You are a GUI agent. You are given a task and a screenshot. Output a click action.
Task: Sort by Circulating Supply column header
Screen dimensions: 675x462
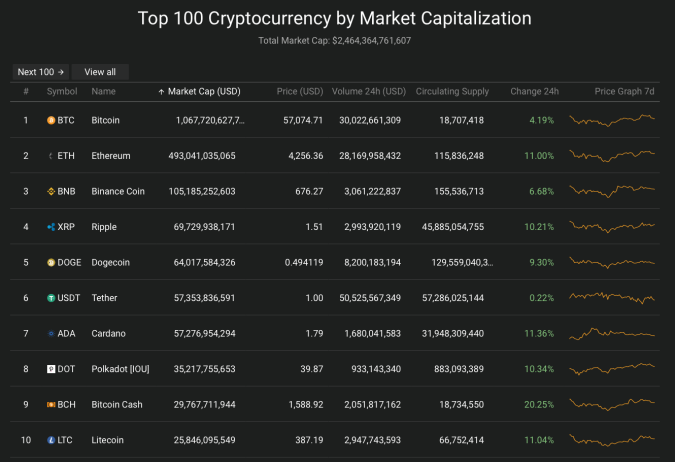452,91
